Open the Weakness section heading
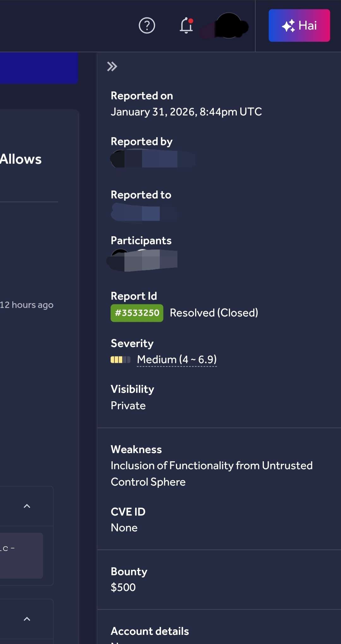This screenshot has height=644, width=341. click(136, 449)
